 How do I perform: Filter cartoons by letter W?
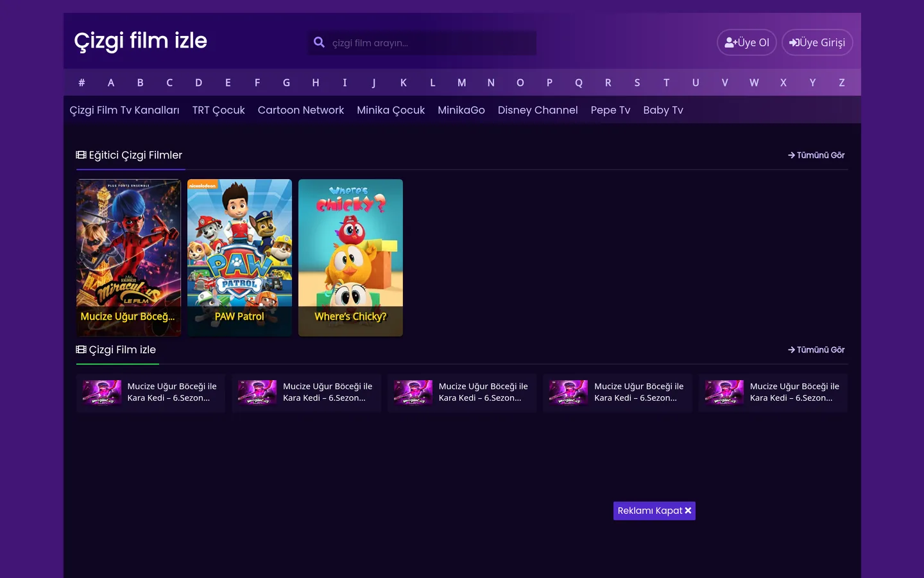(x=754, y=82)
